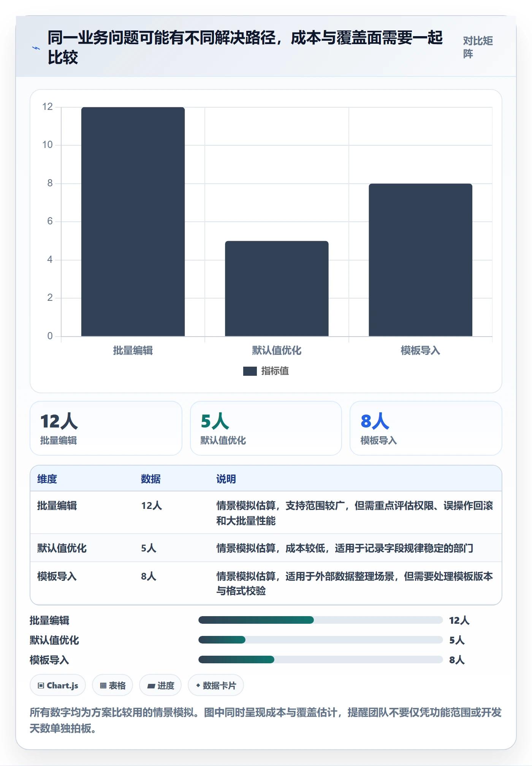The height and width of the screenshot is (766, 532).
Task: Open the 5人 默认值优化 data card
Action: 266,428
